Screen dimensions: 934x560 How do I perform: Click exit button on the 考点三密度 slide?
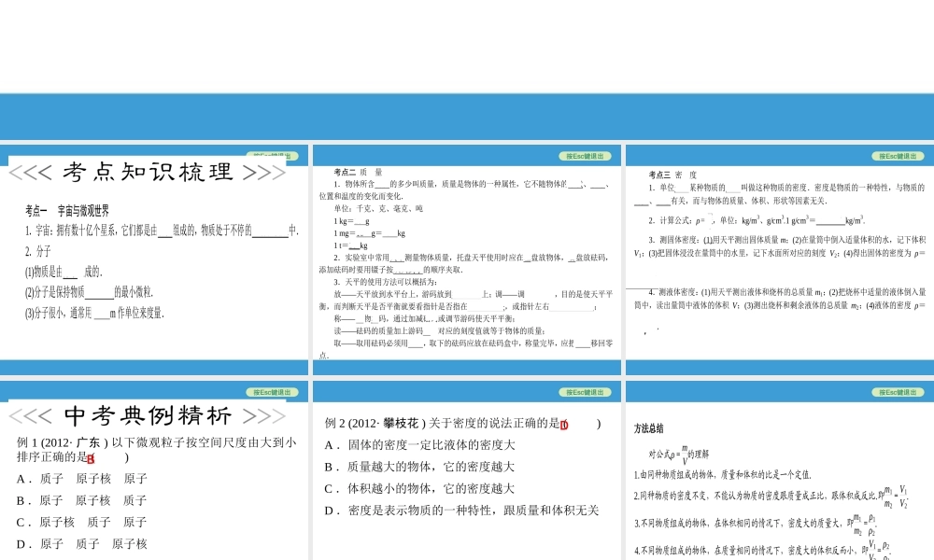tap(899, 156)
